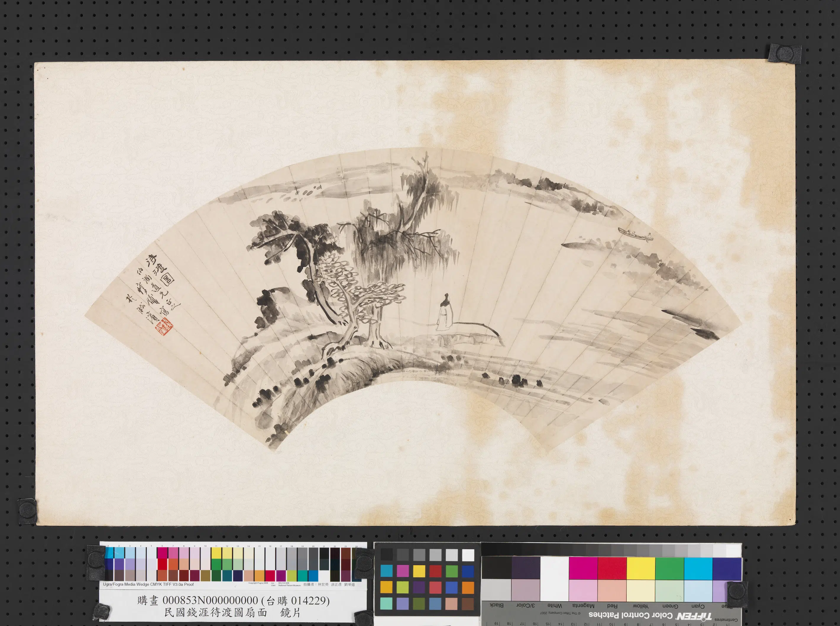840x626 pixels.
Task: Click the black square on the 24-patch color checker
Action: [387, 555]
